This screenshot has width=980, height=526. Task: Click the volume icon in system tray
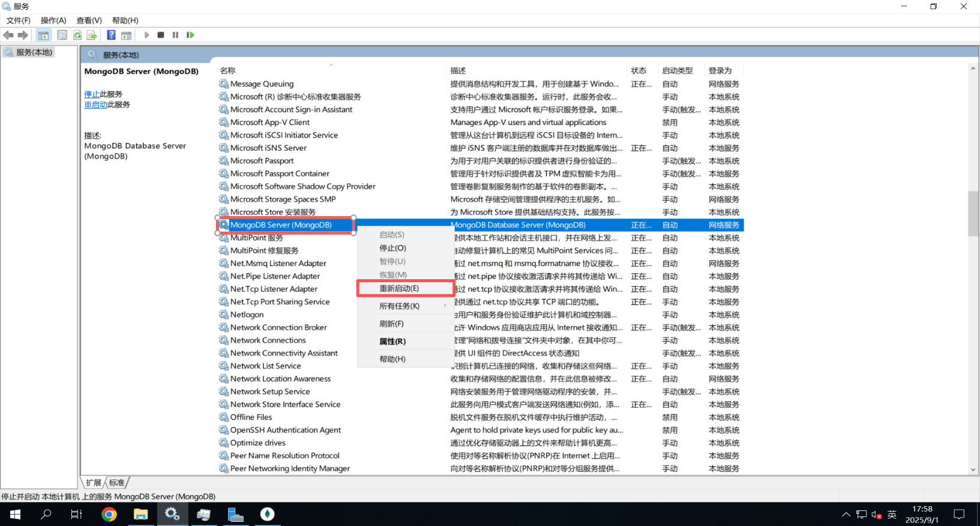(x=876, y=515)
